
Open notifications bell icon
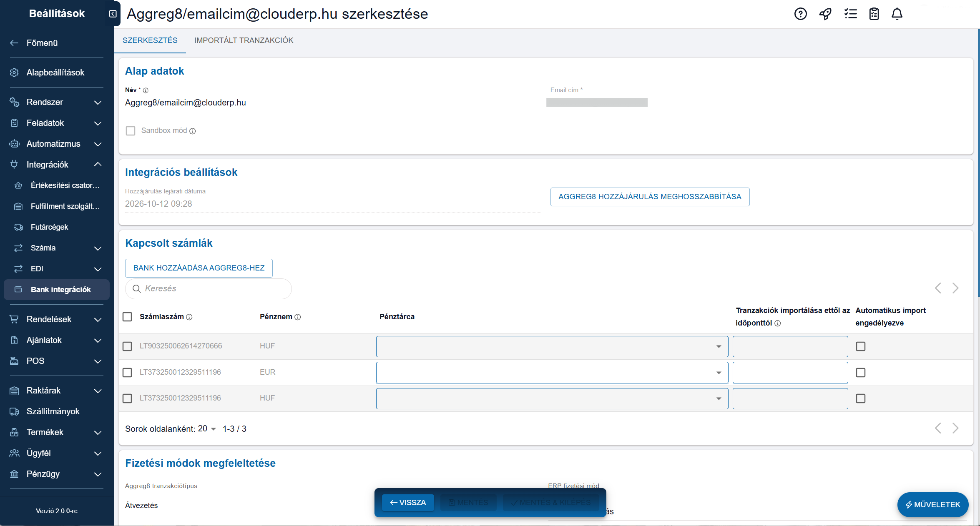[897, 14]
